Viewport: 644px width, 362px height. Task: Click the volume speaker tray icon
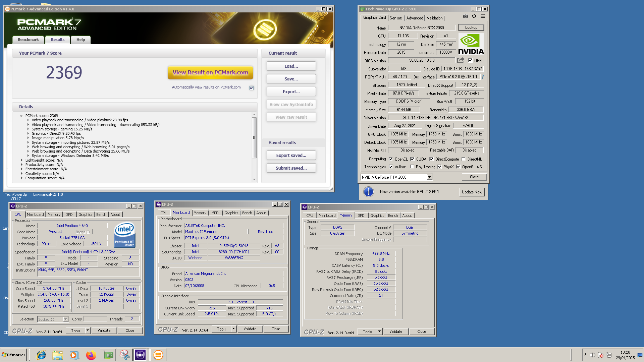pos(593,355)
